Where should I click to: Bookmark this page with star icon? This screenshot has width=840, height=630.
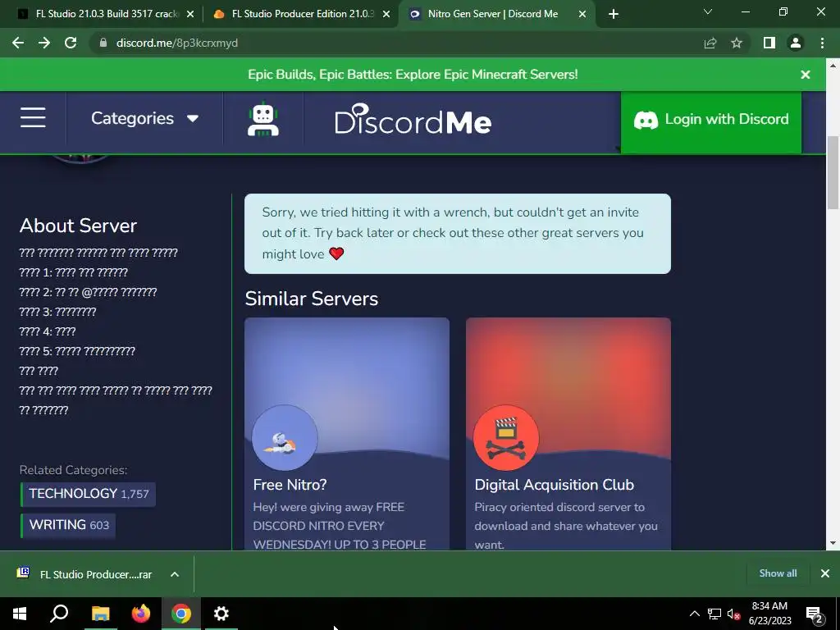(737, 43)
